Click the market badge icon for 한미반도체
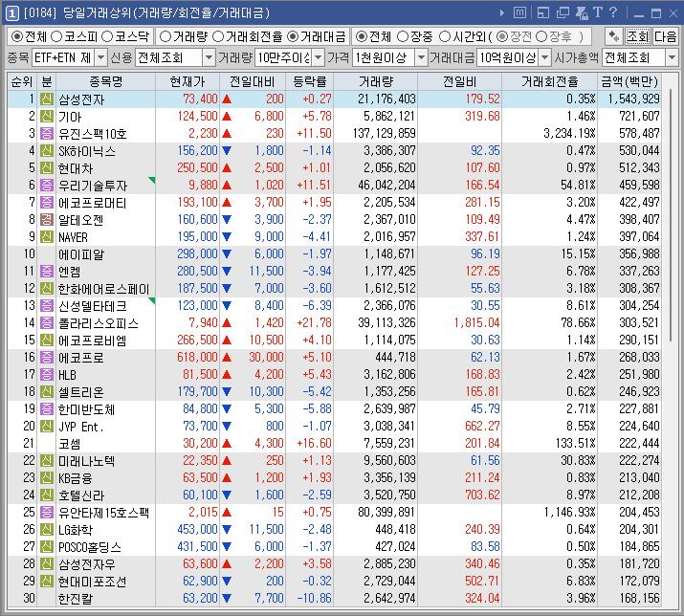Viewport: 684px width, 616px height. (x=47, y=408)
